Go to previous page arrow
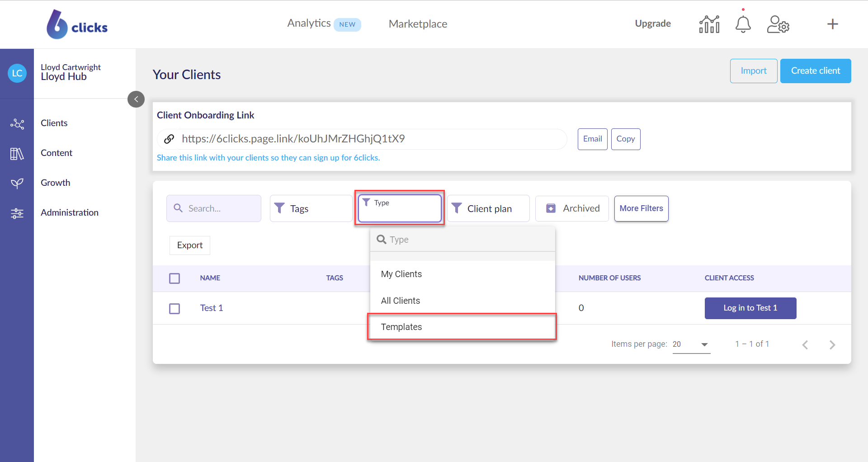 805,345
